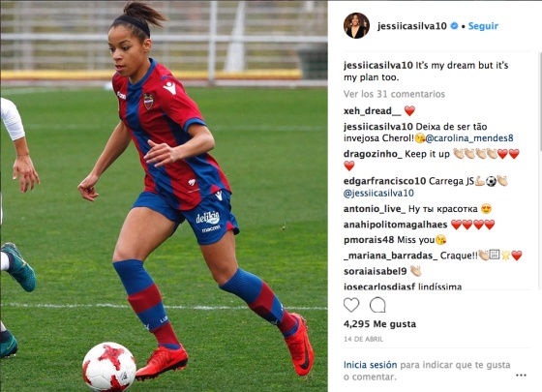
Task: Click the comments scrollbar
Action: point(540,102)
